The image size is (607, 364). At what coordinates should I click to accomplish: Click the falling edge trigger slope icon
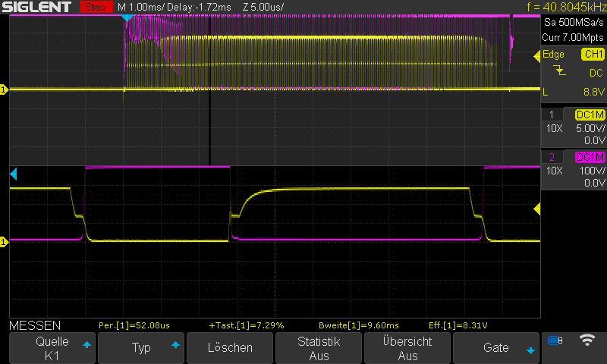pyautogui.click(x=559, y=71)
